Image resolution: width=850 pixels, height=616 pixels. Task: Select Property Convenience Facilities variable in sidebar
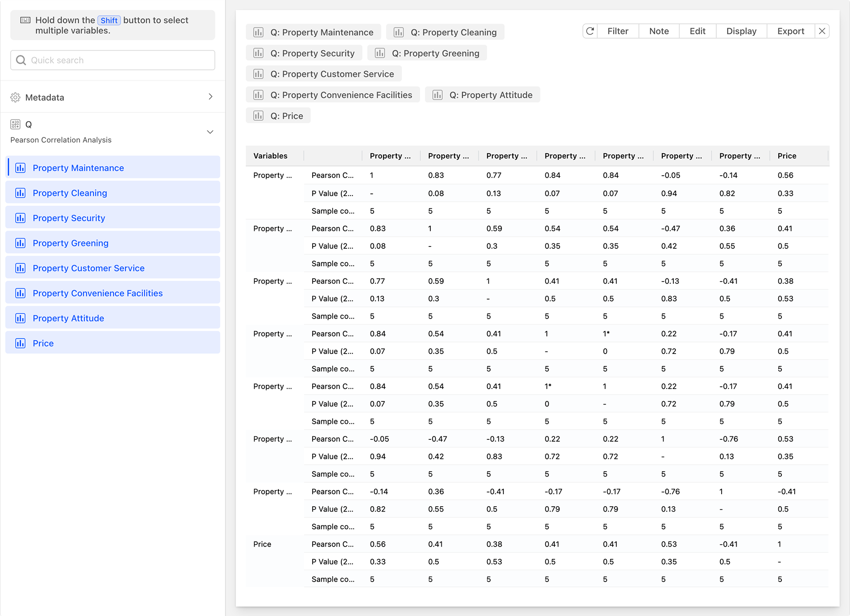pyautogui.click(x=113, y=293)
